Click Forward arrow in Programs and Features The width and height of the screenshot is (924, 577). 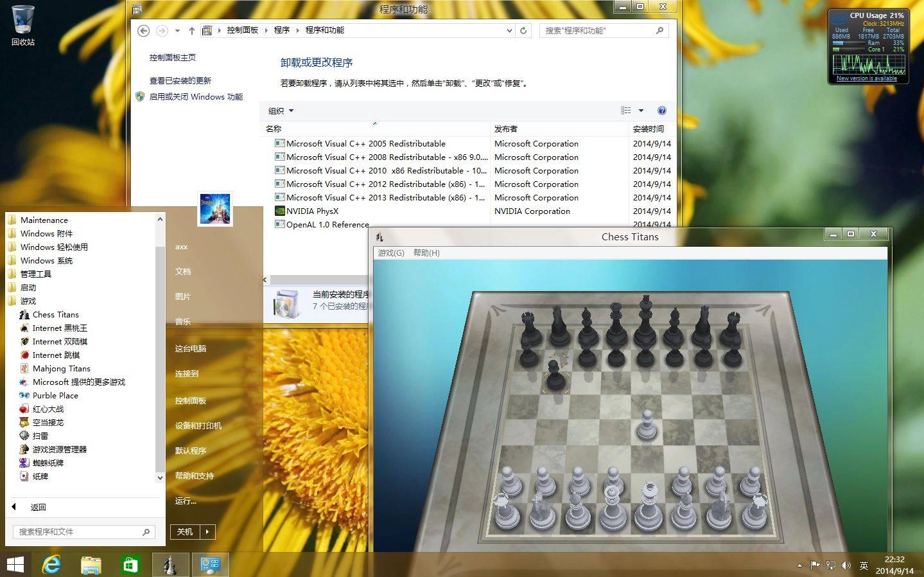(x=162, y=30)
